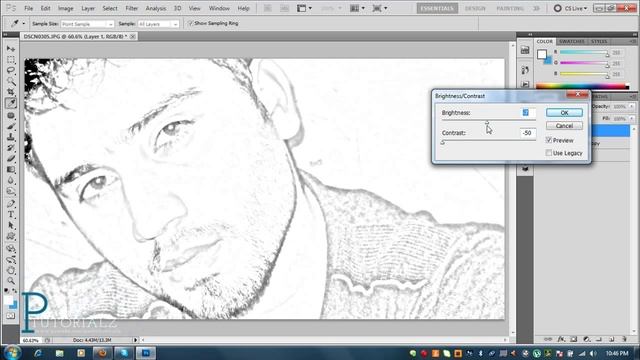Open the layer Opacity slider arrow
The image size is (640, 360).
point(631,106)
